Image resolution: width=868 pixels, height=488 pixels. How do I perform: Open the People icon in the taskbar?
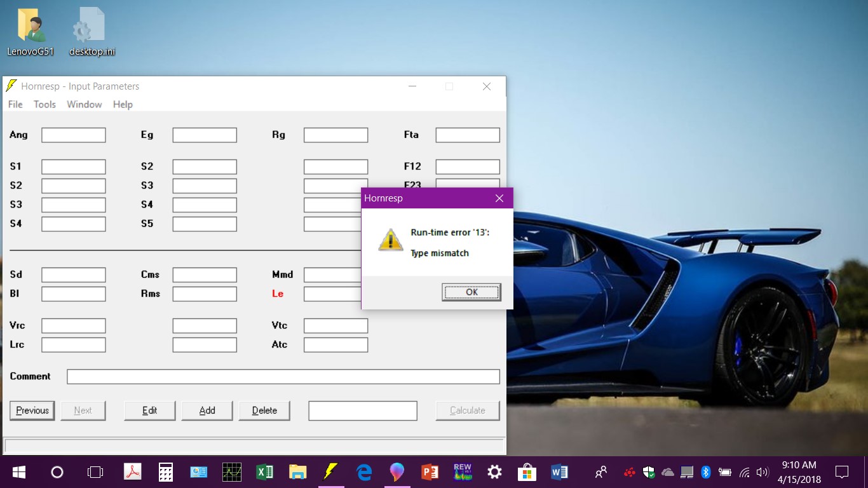(x=600, y=472)
